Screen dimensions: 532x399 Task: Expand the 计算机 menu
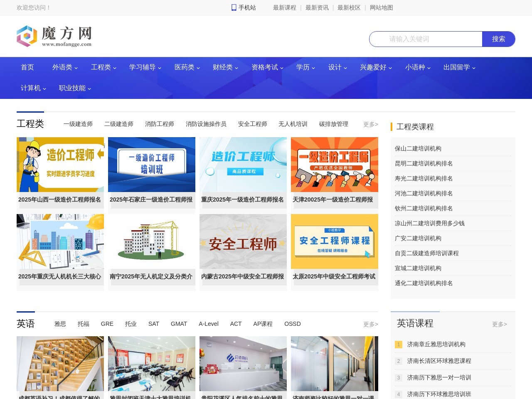click(x=33, y=88)
